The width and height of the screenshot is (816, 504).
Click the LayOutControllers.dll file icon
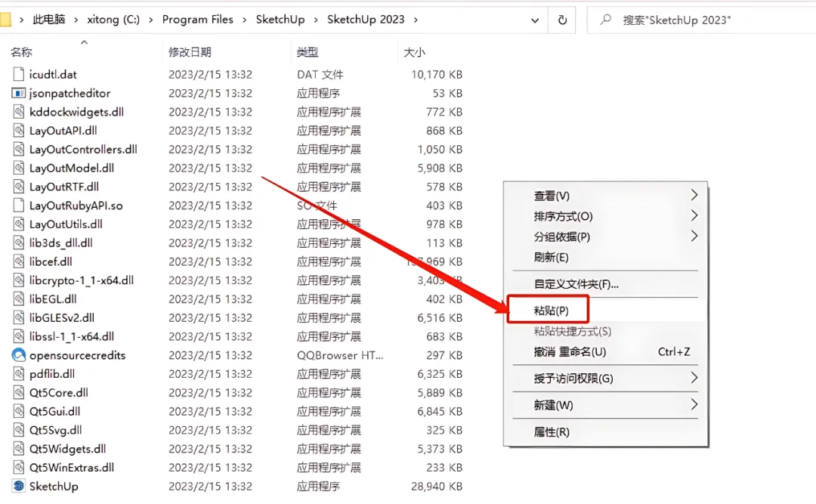(19, 150)
